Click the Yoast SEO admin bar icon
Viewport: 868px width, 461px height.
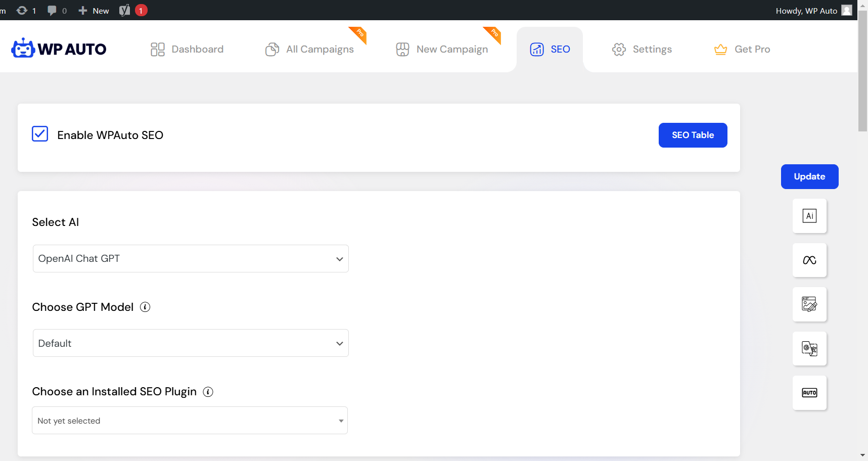(124, 10)
